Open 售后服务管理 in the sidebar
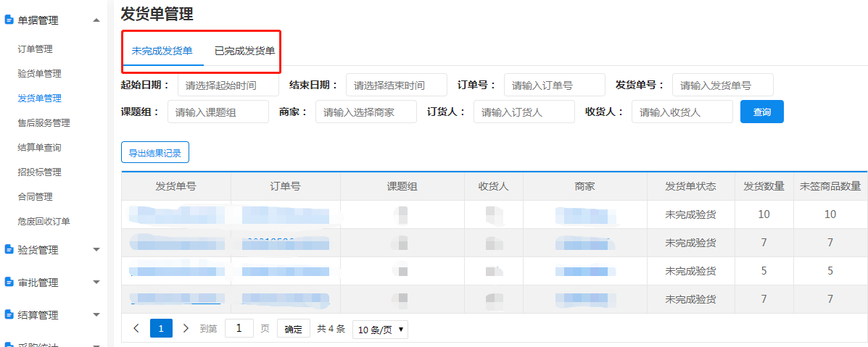868x347 pixels. point(44,123)
